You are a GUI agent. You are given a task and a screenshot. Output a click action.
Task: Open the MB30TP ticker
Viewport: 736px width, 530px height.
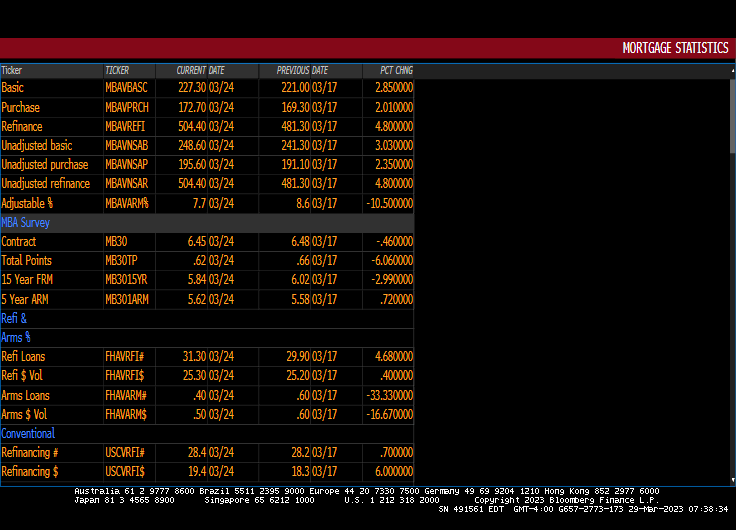[x=120, y=261]
